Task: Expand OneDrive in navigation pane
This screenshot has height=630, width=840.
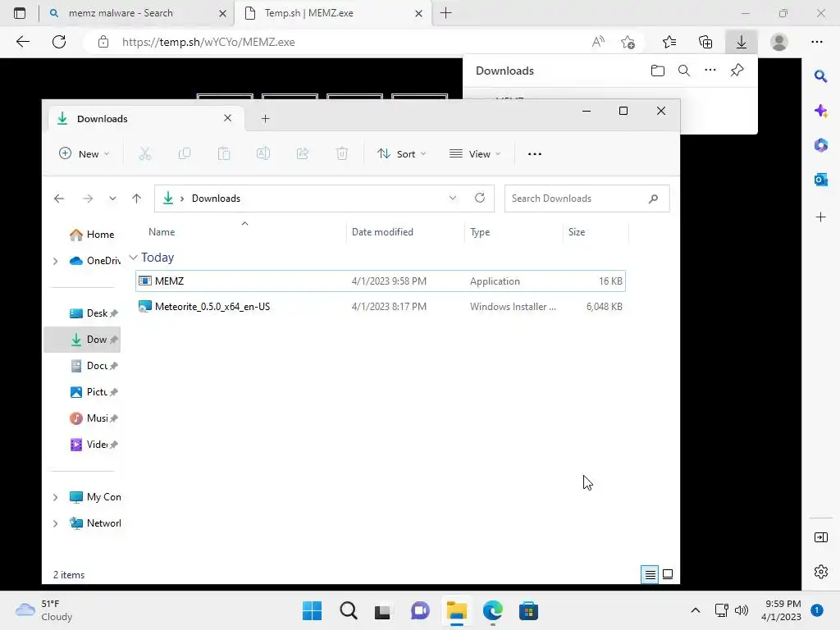Action: 55,261
